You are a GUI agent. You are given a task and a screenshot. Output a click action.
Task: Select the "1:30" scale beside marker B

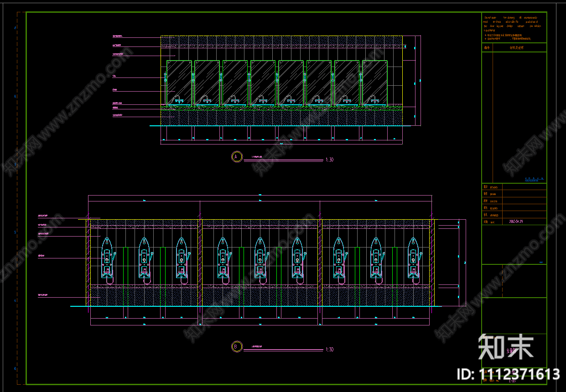tap(329, 350)
